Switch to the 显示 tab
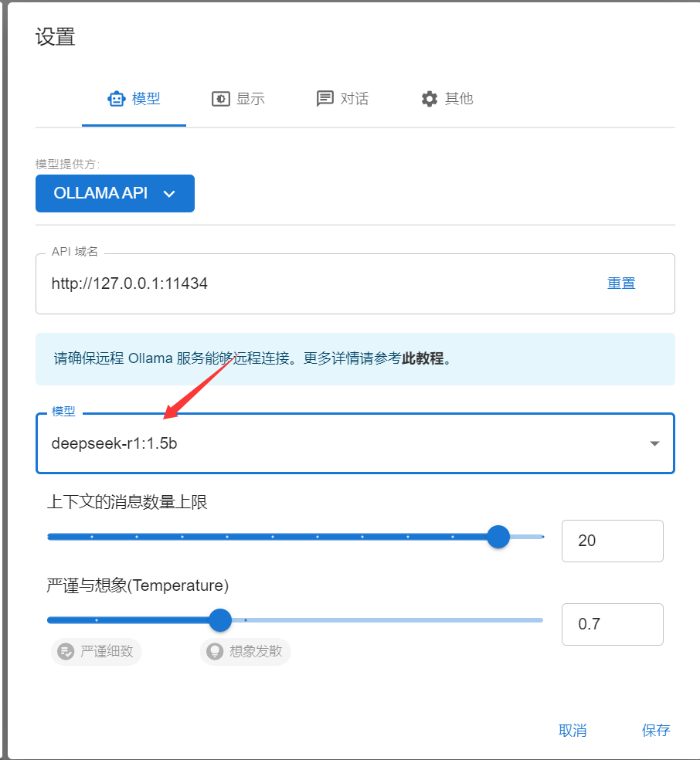 tap(239, 99)
